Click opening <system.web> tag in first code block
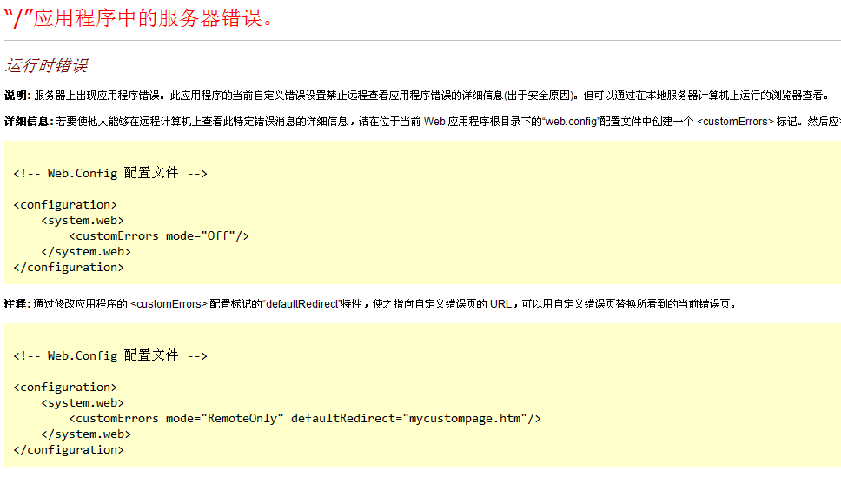This screenshot has height=504, width=841. (83, 221)
